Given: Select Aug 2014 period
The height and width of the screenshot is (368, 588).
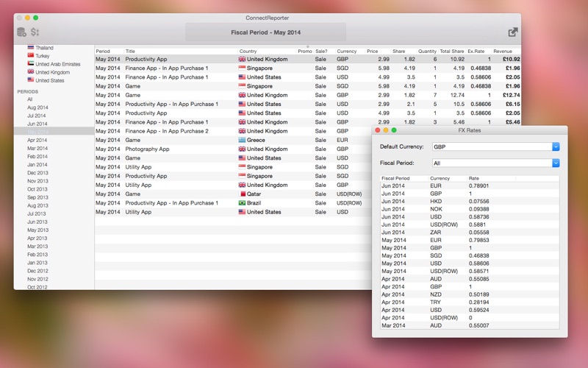Looking at the screenshot, I should point(37,107).
